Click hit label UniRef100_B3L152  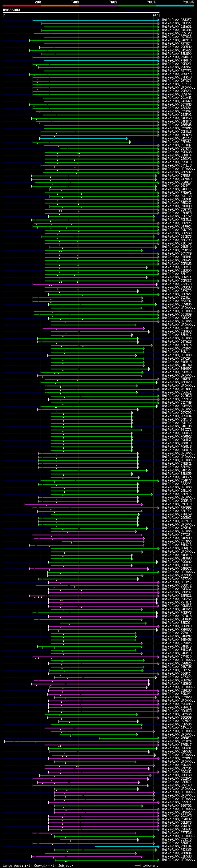(x=177, y=216)
